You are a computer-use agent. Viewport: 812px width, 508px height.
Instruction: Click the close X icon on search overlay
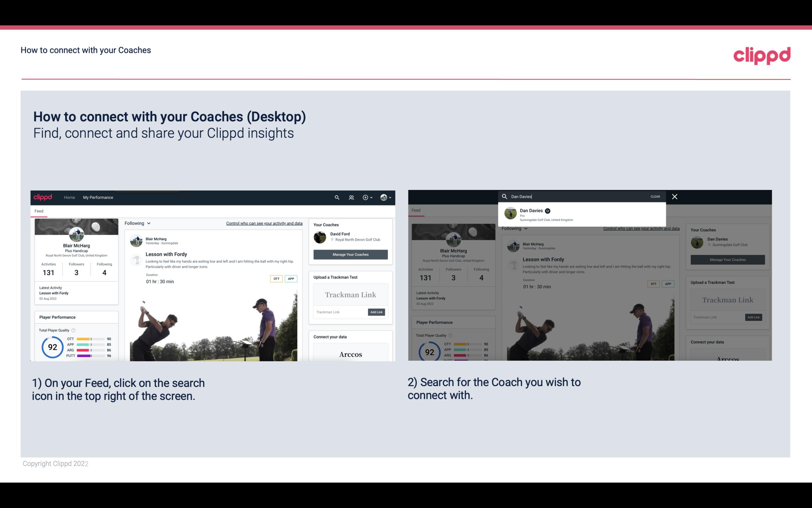pos(674,196)
